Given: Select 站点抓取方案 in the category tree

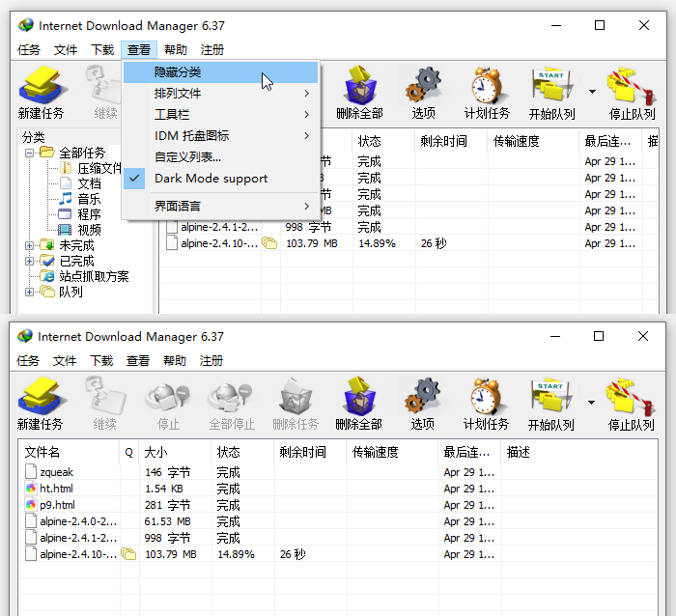Looking at the screenshot, I should 94,276.
